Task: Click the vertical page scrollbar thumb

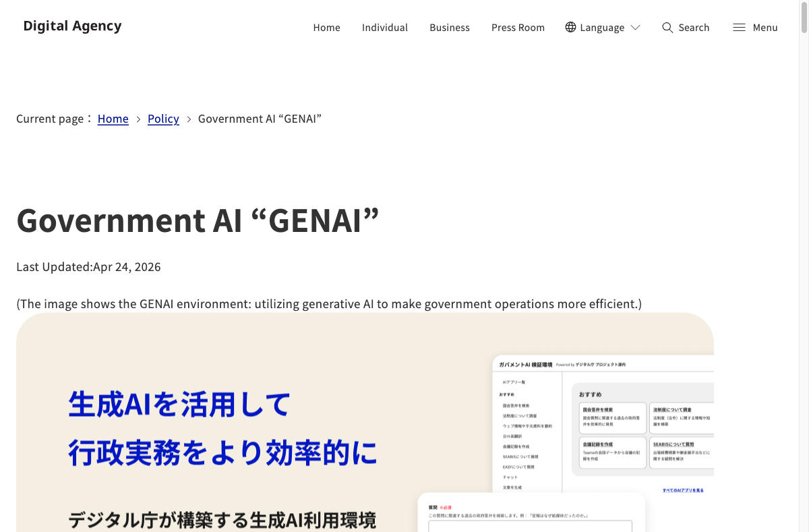Action: click(804, 16)
